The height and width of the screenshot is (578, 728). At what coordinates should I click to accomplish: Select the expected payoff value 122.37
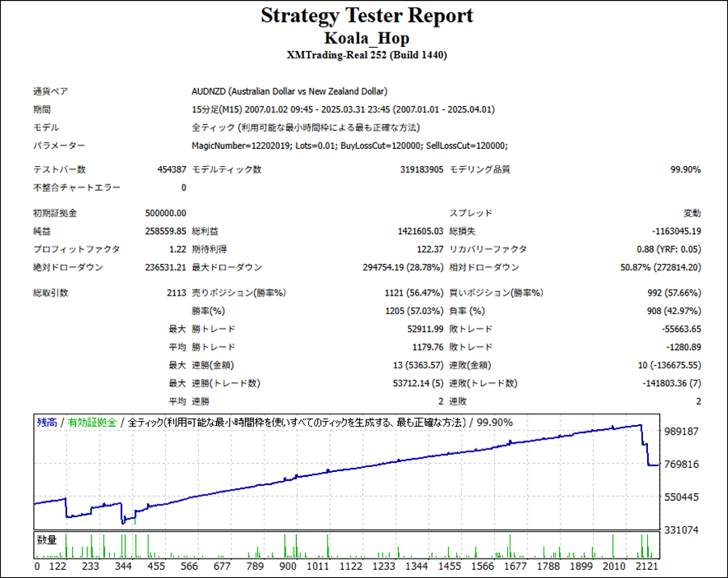tap(430, 249)
